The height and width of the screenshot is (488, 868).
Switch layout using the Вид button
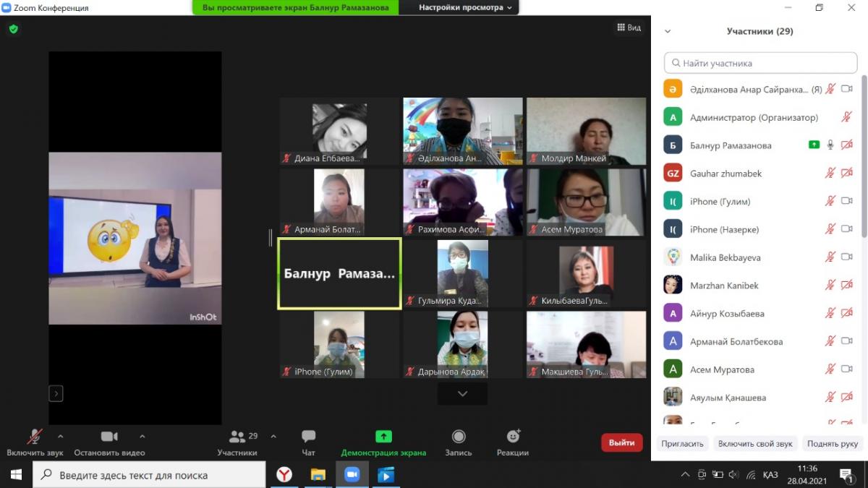click(x=629, y=27)
